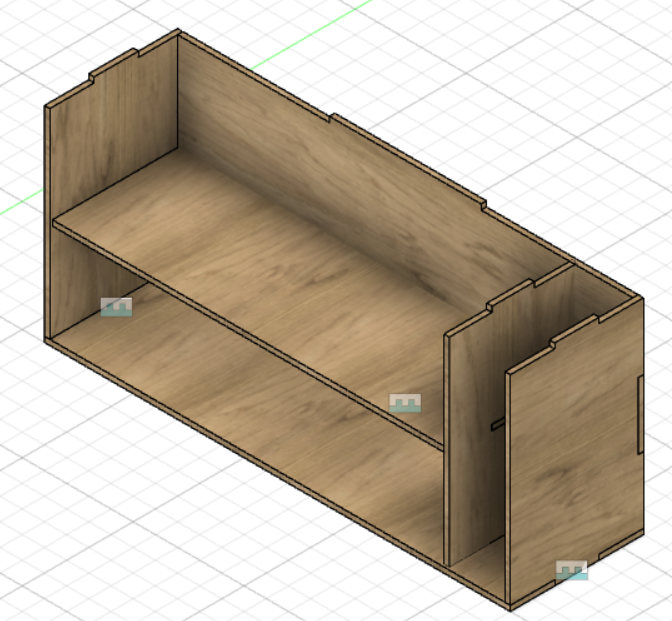
Task: Select the joint glyph at right end panel bottom
Action: (572, 570)
